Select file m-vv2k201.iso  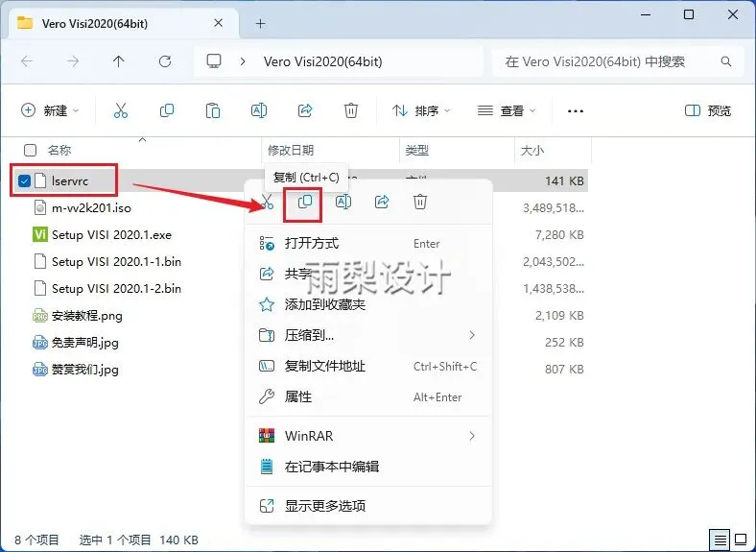click(x=91, y=207)
